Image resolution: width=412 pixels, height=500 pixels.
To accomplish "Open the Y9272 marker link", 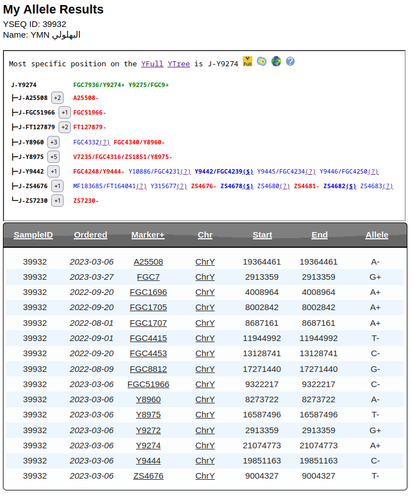I will pos(148,430).
